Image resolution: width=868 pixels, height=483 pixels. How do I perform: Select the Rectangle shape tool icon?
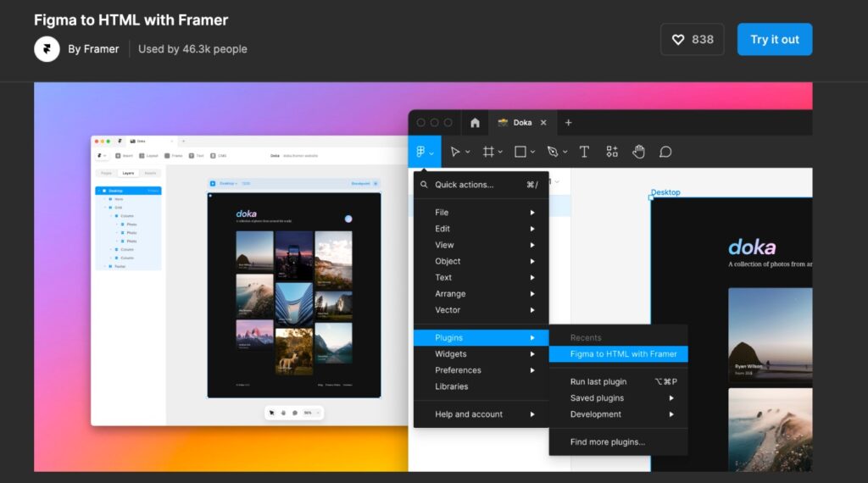520,152
